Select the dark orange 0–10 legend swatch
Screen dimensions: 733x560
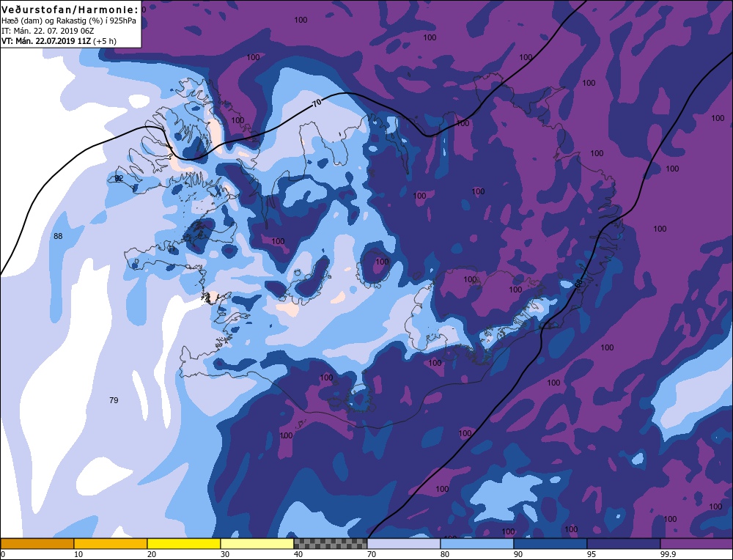37,543
